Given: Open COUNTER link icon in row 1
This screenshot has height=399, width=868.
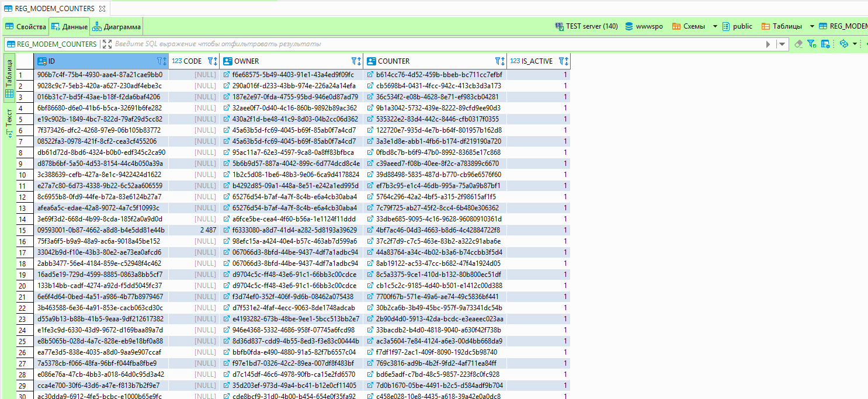Looking at the screenshot, I should click(370, 75).
